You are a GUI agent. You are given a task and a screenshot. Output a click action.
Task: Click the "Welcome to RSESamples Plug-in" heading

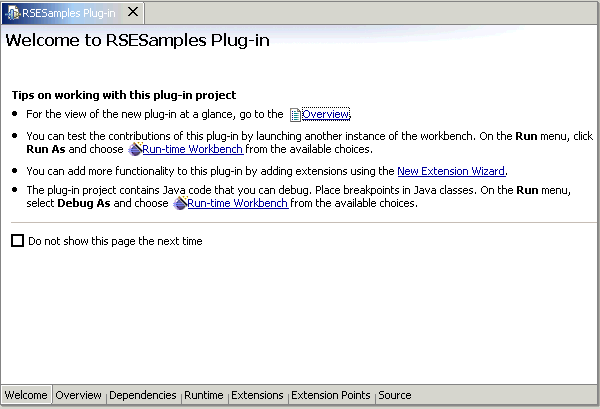[137, 42]
